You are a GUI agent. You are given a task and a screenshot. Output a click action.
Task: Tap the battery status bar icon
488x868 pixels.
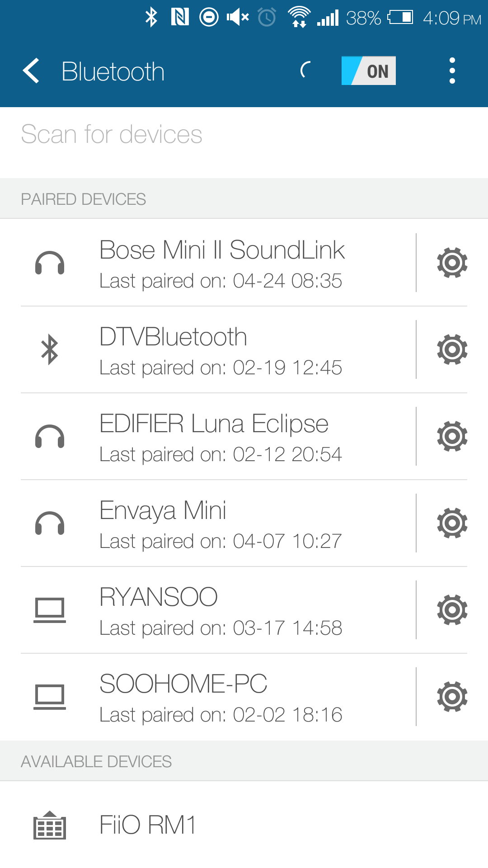(400, 18)
